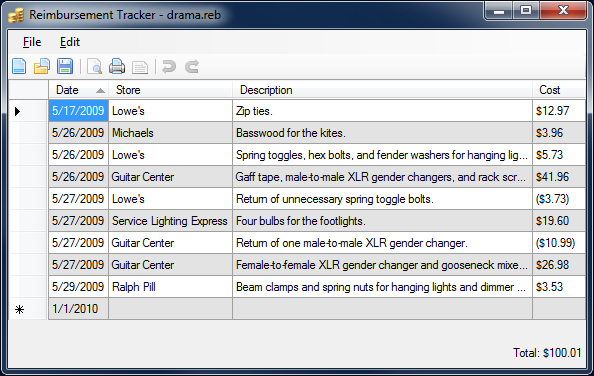This screenshot has width=594, height=376.
Task: Click the Undo arrow icon
Action: pyautogui.click(x=169, y=67)
